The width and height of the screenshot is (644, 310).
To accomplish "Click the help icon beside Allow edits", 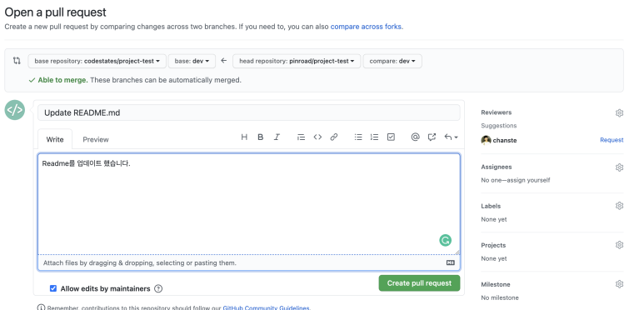I will [158, 288].
